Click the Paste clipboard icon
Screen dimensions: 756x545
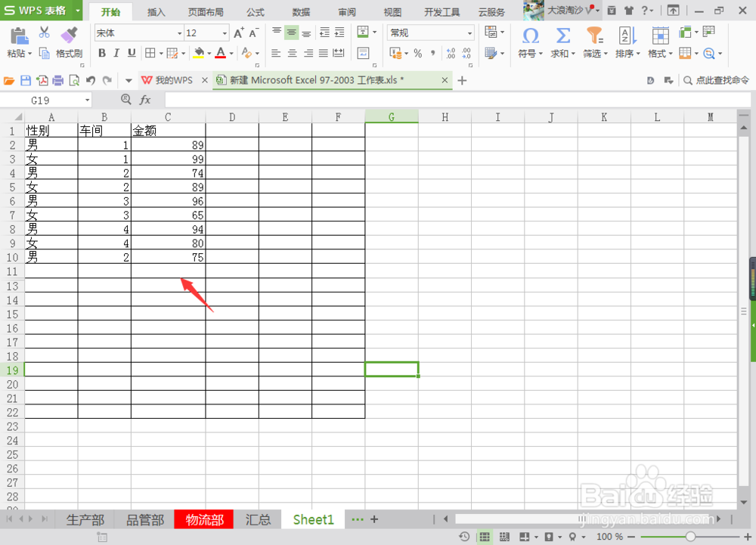tap(19, 36)
